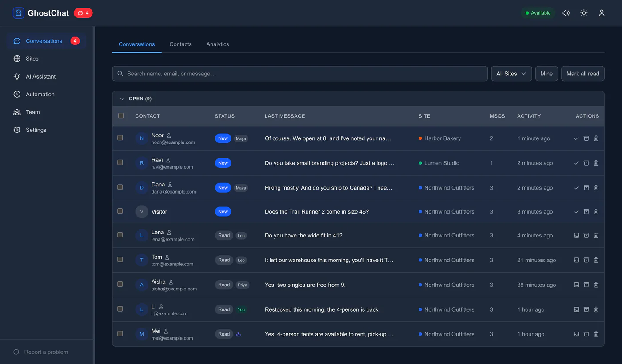Click the Priya assignee tag on Aisha's row
This screenshot has width=622, height=364.
[242, 285]
